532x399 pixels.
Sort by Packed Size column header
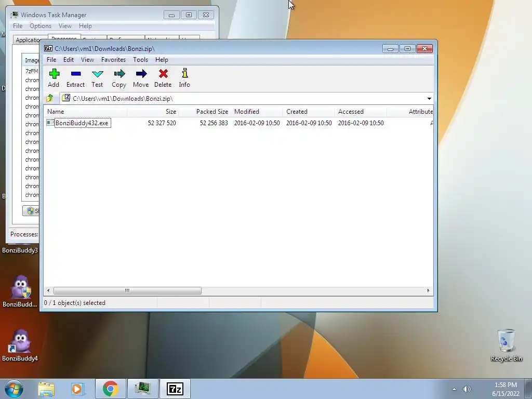(x=205, y=112)
